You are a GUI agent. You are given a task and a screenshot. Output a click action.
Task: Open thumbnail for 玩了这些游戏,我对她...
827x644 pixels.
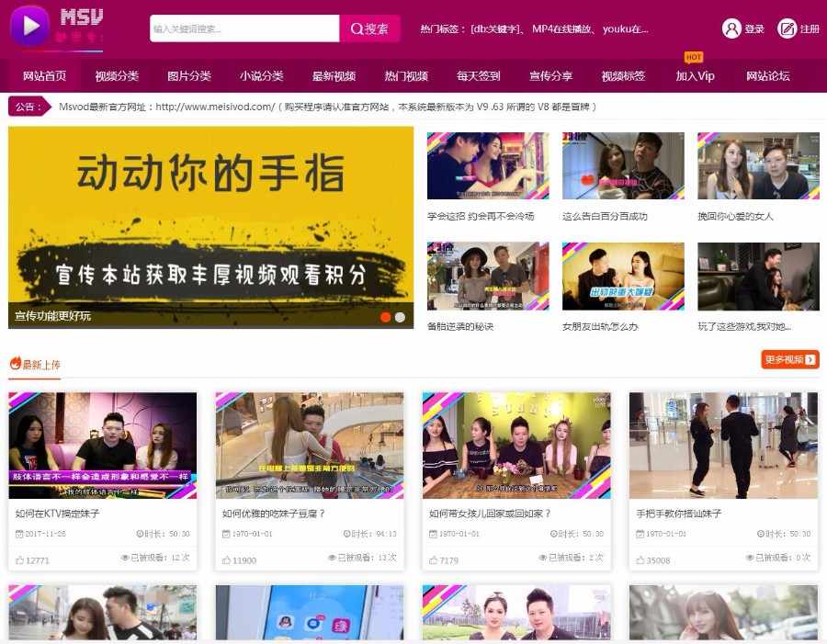click(758, 276)
